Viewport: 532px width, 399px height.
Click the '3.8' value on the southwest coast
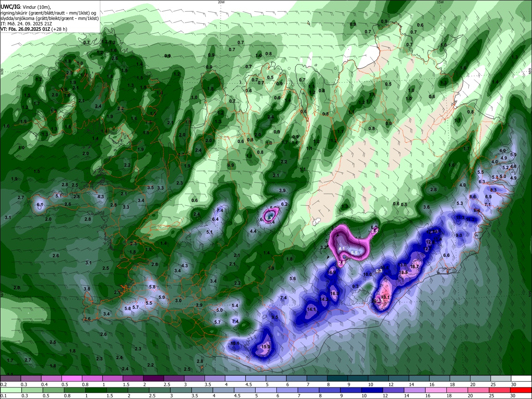tap(87, 289)
